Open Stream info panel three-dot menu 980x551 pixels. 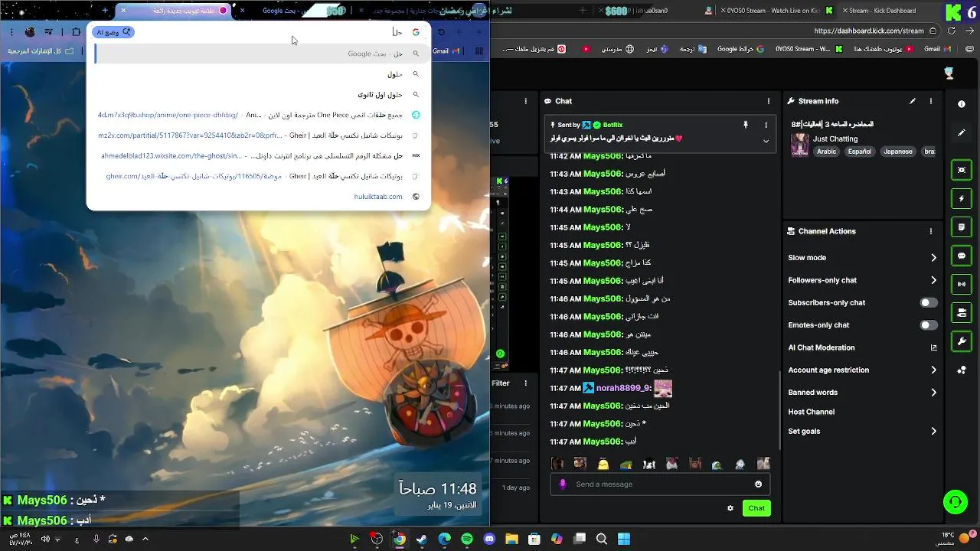931,101
